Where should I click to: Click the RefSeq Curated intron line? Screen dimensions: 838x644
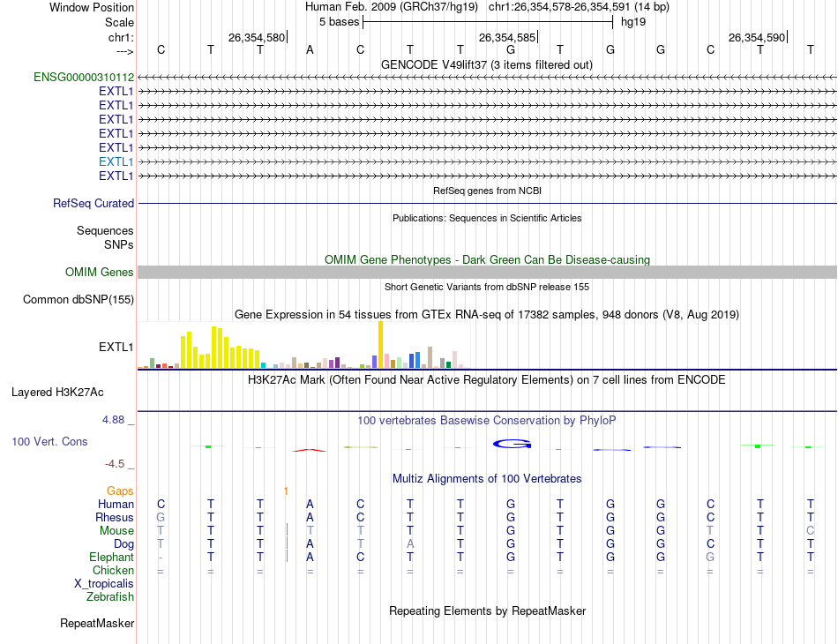[x=487, y=204]
